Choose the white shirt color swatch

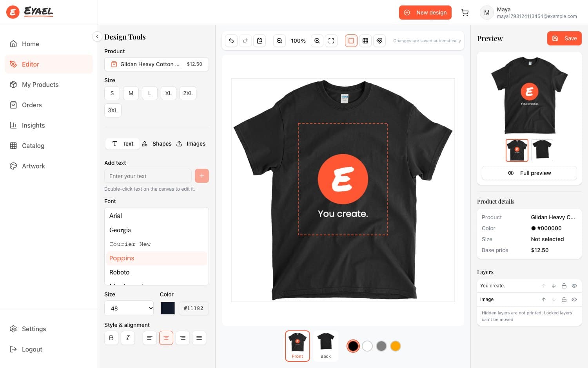pos(367,346)
